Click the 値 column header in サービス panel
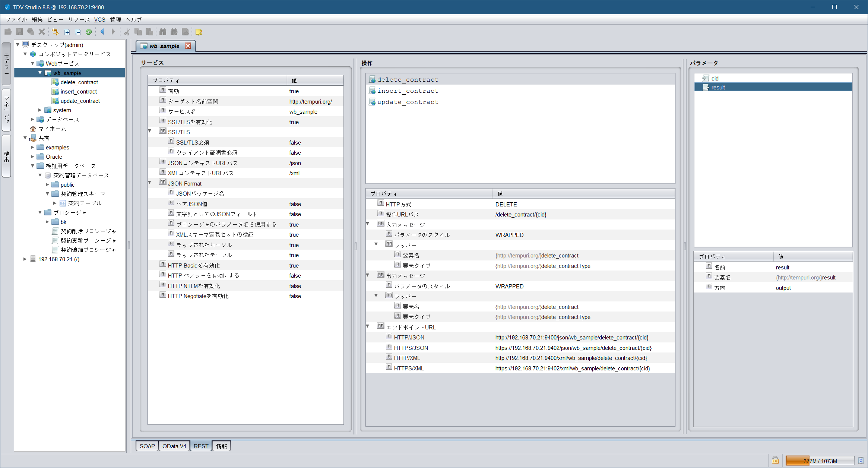The height and width of the screenshot is (468, 868). [315, 80]
